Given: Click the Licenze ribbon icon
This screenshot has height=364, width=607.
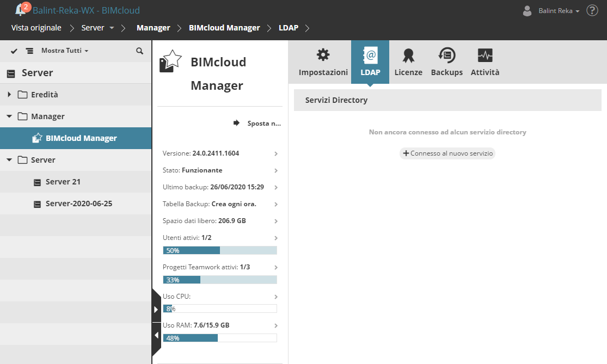Looking at the screenshot, I should coord(408,55).
